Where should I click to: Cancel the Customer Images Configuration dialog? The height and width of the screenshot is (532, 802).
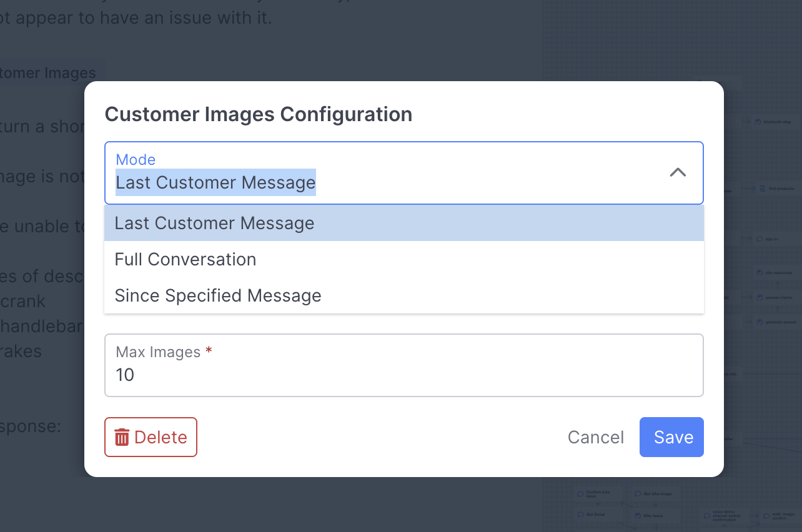[595, 437]
